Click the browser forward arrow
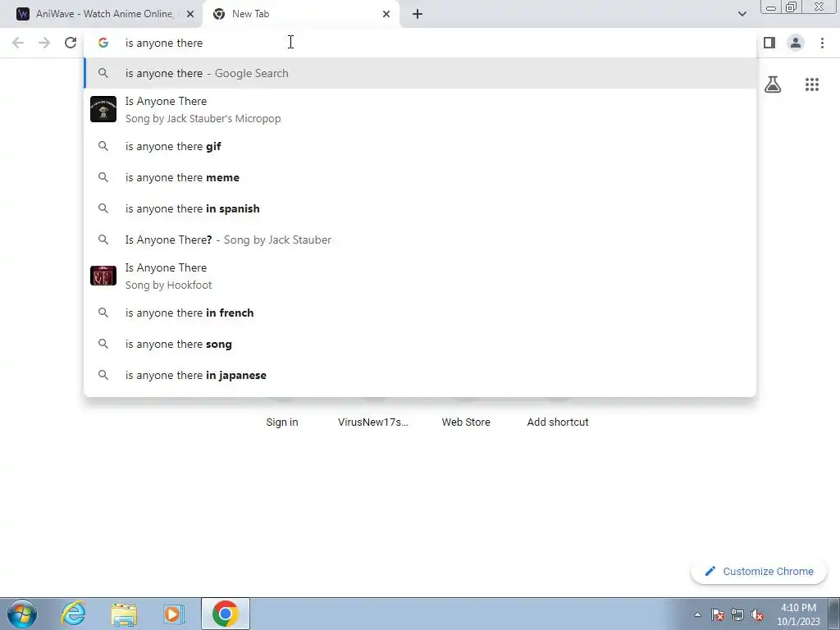This screenshot has height=630, width=840. 44,43
